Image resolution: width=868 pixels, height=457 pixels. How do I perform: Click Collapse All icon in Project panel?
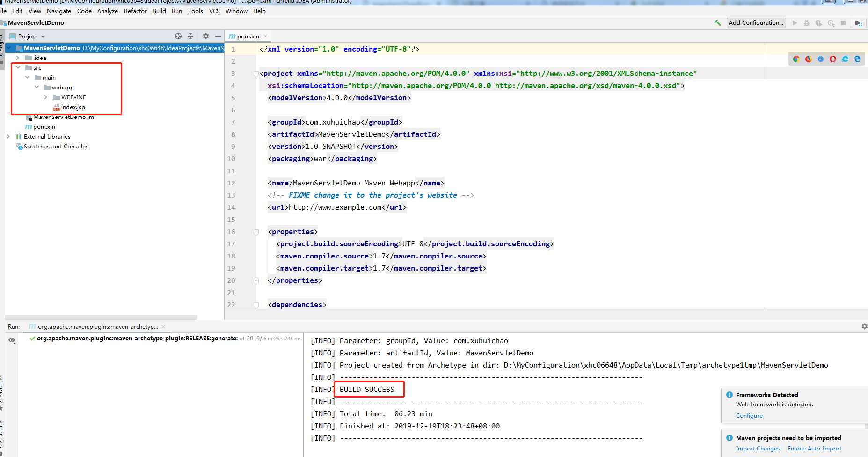[x=190, y=36]
